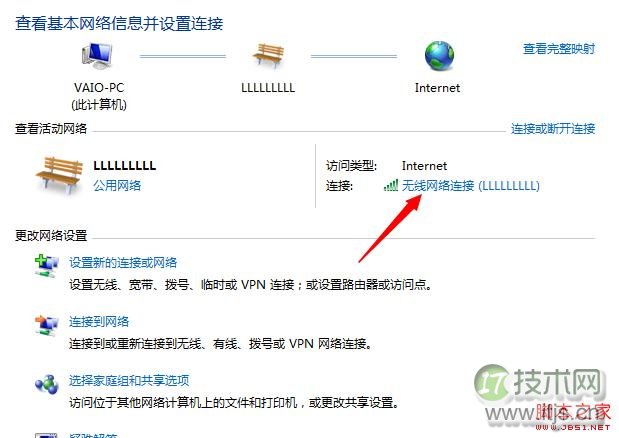Click the set up new connection icon
This screenshot has width=619, height=438.
pyautogui.click(x=47, y=266)
